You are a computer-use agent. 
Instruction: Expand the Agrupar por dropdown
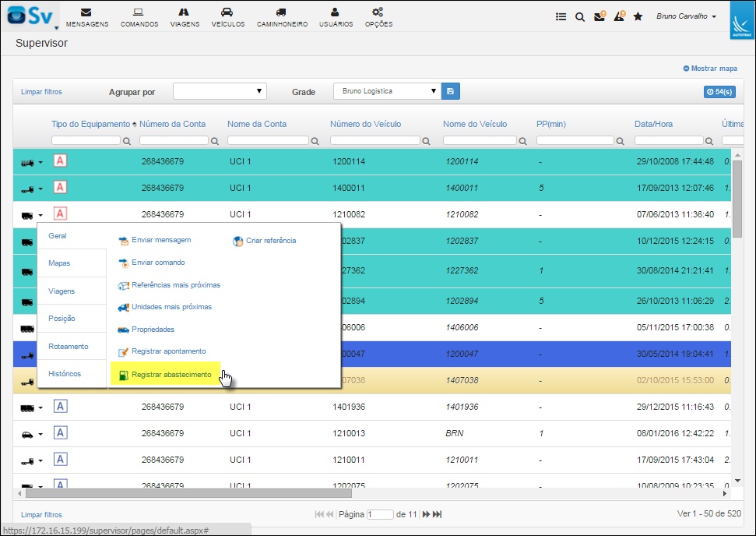click(220, 91)
